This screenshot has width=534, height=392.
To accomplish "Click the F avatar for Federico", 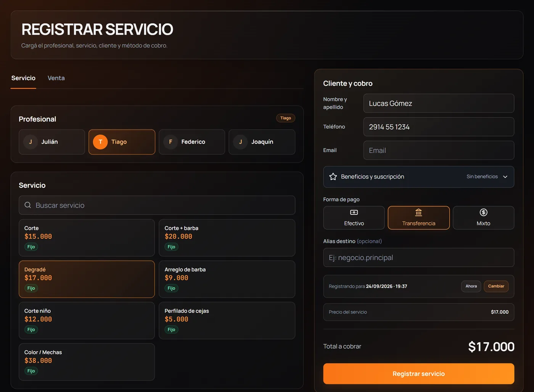I will pos(170,142).
